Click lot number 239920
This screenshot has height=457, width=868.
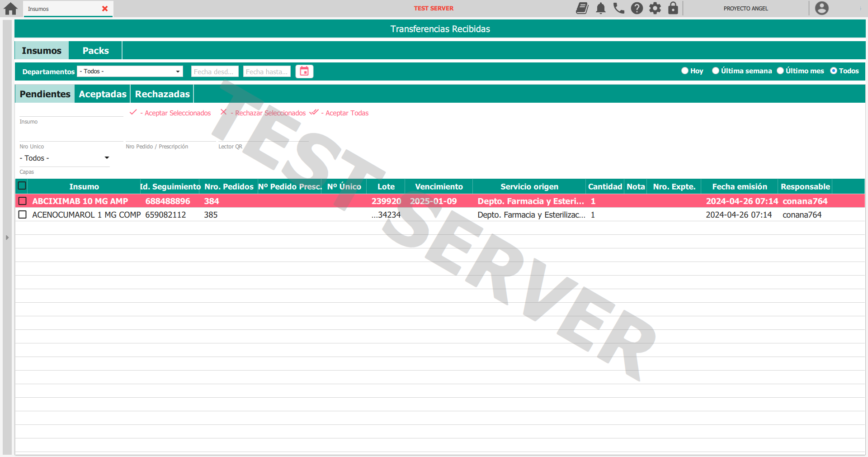click(386, 201)
